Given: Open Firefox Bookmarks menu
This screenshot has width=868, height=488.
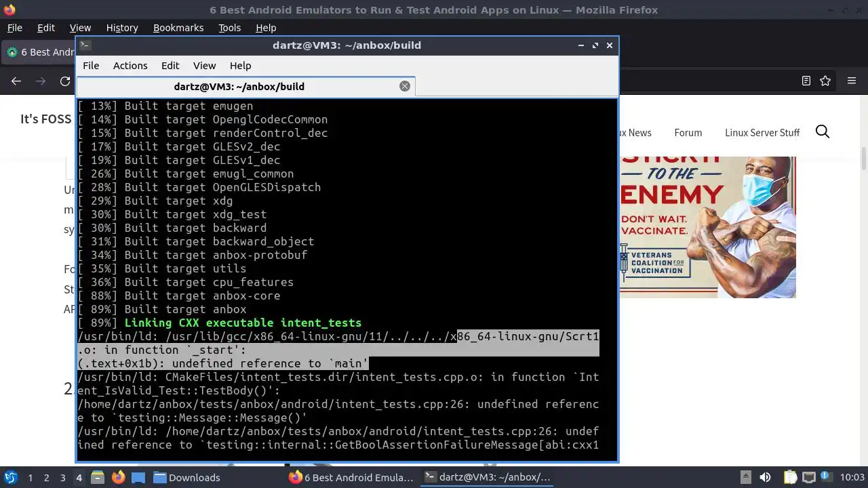Looking at the screenshot, I should 178,28.
